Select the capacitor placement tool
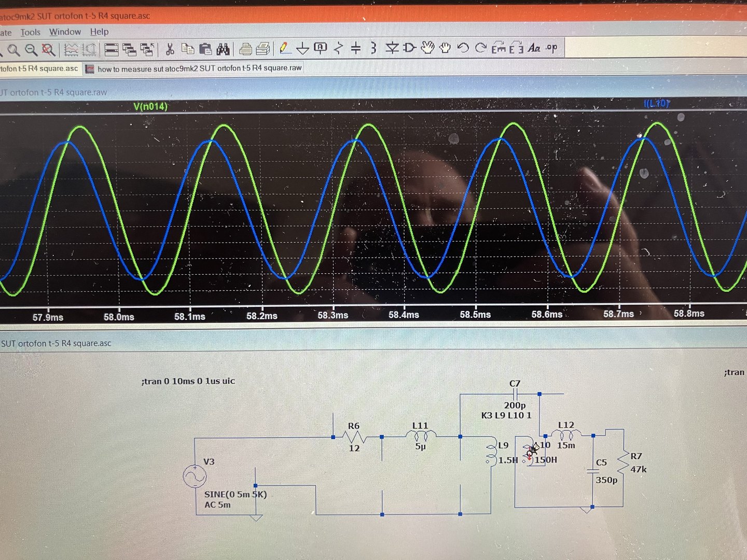Viewport: 747px width, 560px height. [356, 48]
